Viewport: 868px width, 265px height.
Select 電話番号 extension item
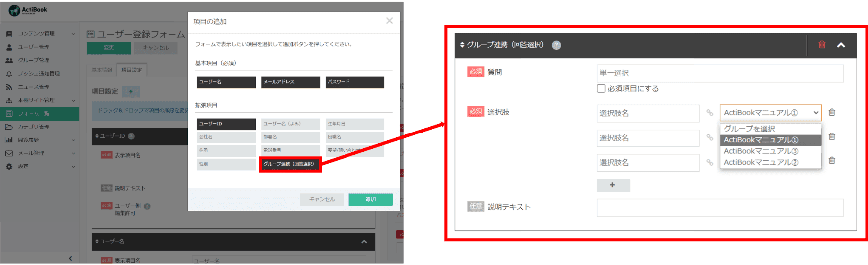click(291, 150)
